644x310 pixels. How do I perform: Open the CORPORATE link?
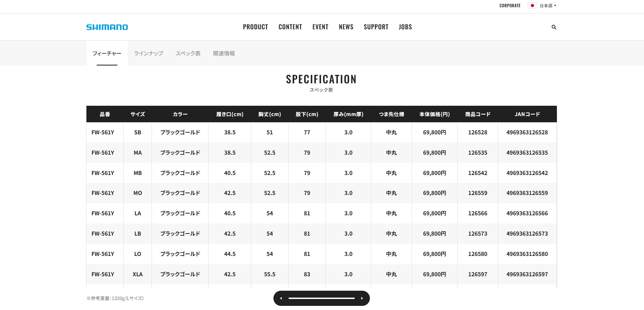[510, 6]
